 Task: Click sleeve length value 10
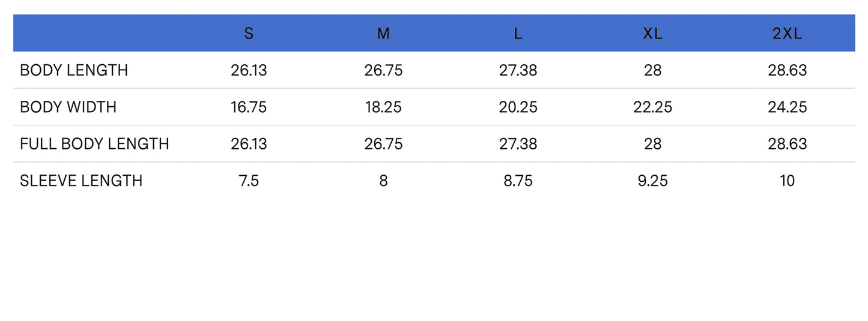(787, 181)
